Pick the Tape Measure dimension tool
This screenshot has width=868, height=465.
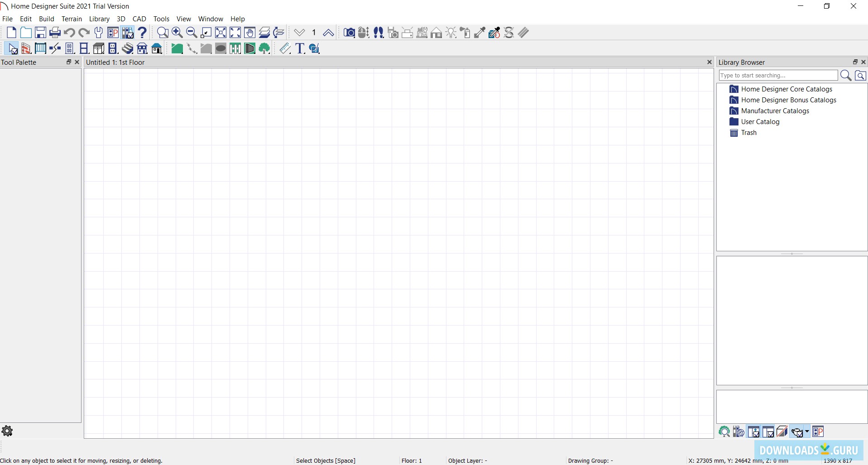coord(284,48)
